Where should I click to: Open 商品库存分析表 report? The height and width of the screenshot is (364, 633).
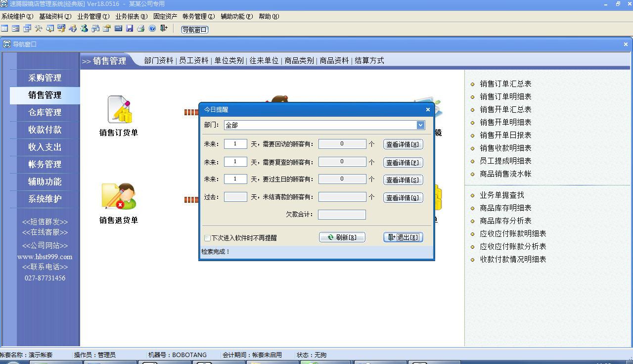505,221
